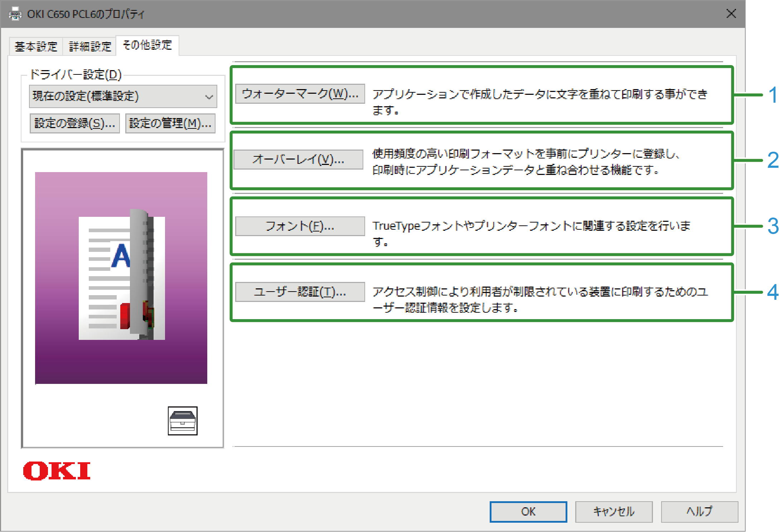Click the ドライバー設定(D) group label
This screenshot has height=532, width=780.
click(x=76, y=74)
